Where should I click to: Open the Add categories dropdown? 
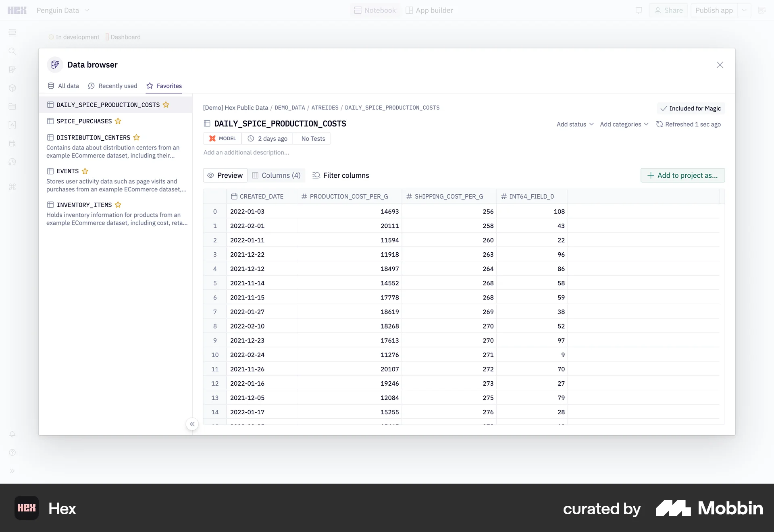[x=624, y=124]
